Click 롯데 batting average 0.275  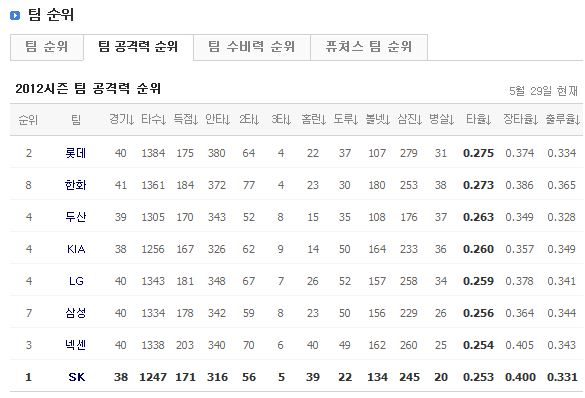click(x=478, y=153)
